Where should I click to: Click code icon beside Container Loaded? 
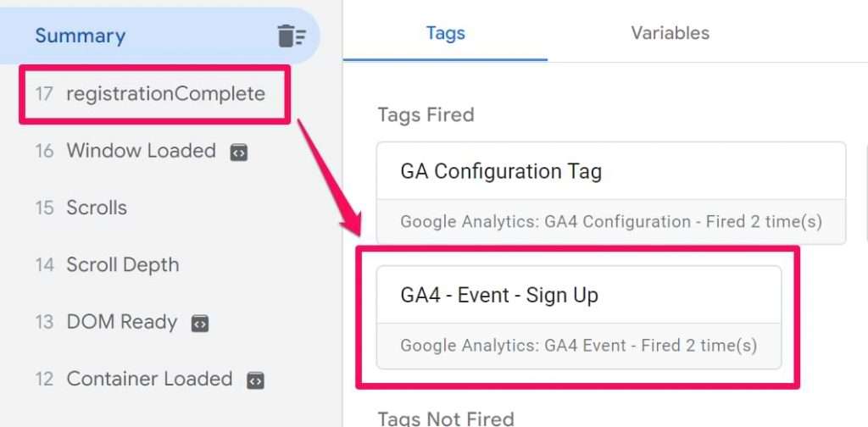[x=255, y=380]
